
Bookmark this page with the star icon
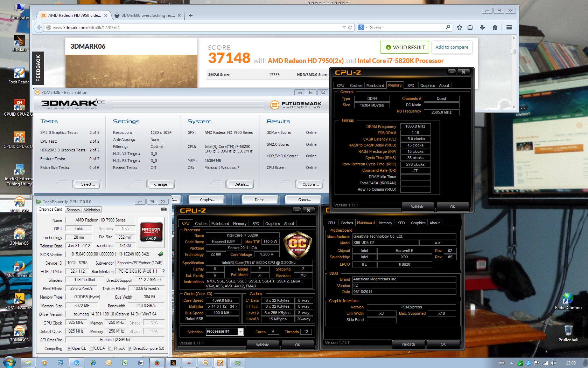(x=460, y=27)
